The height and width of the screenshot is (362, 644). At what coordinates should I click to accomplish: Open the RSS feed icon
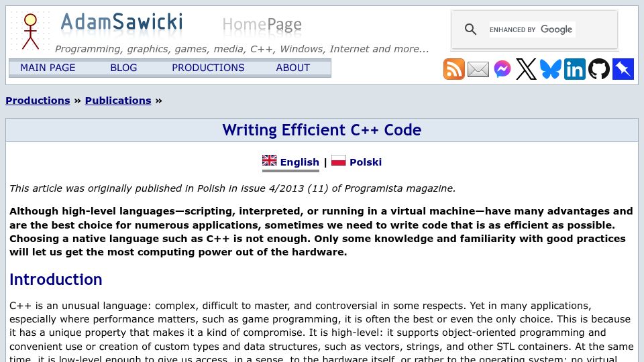click(454, 69)
